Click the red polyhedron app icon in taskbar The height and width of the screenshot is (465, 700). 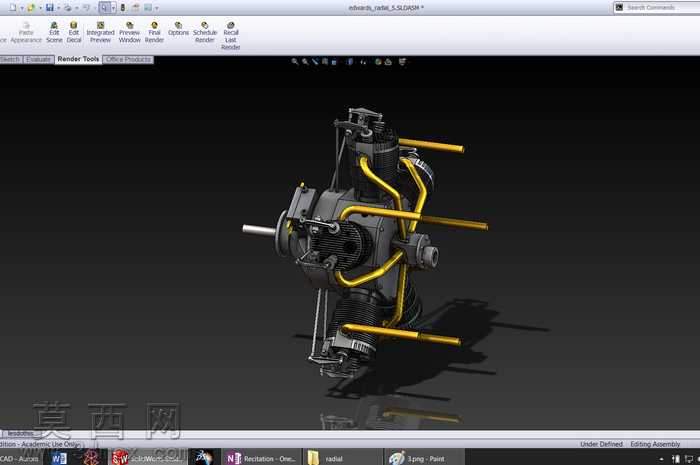pyautogui.click(x=91, y=458)
